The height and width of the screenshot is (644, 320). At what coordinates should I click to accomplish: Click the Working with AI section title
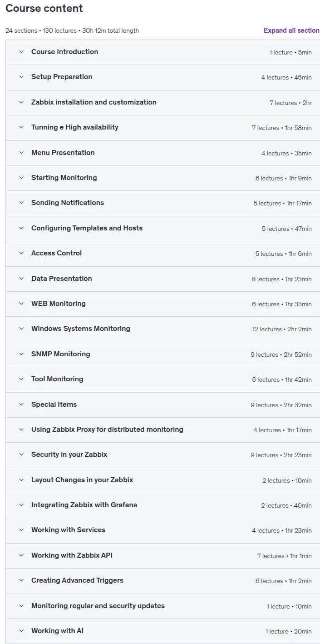[x=58, y=631]
